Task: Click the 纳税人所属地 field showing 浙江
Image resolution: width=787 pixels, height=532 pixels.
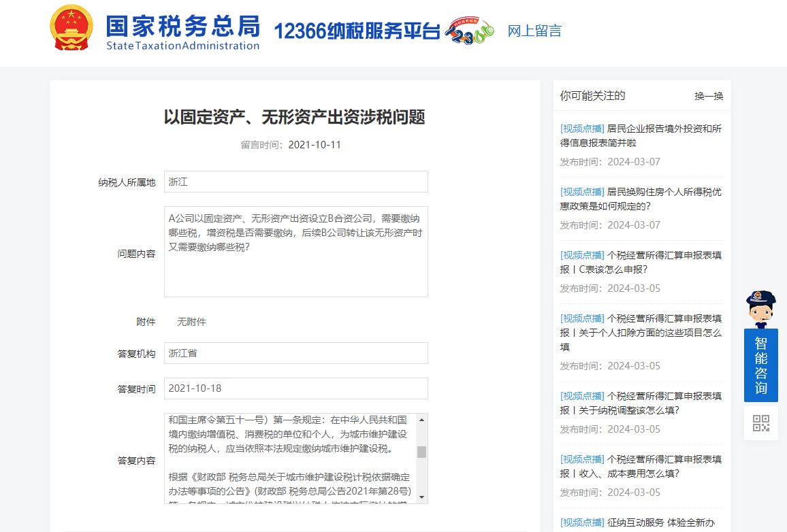Action: click(x=295, y=182)
